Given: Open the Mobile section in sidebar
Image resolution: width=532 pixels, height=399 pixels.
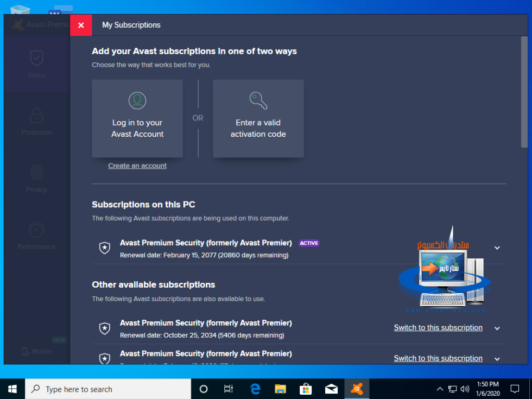Looking at the screenshot, I should [x=37, y=352].
